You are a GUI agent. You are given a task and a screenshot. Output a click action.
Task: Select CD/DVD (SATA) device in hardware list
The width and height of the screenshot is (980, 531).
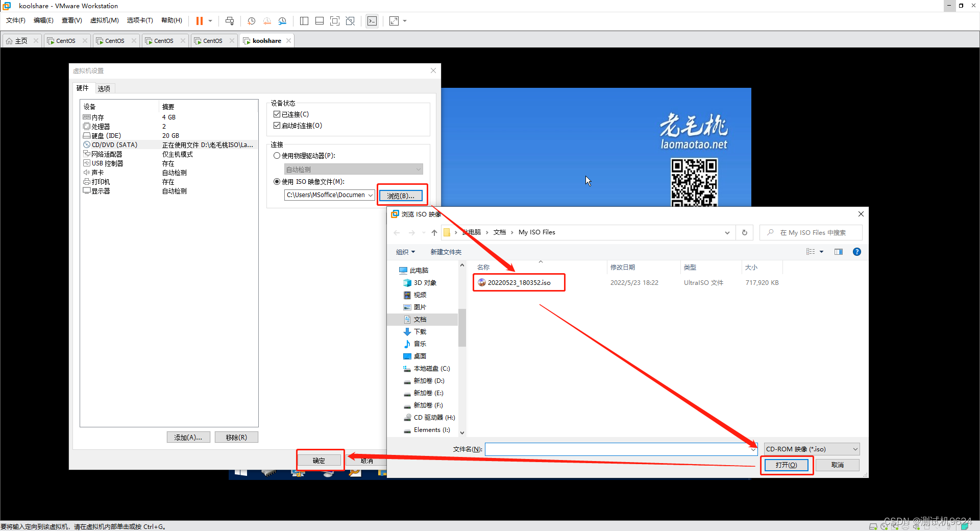click(169, 145)
